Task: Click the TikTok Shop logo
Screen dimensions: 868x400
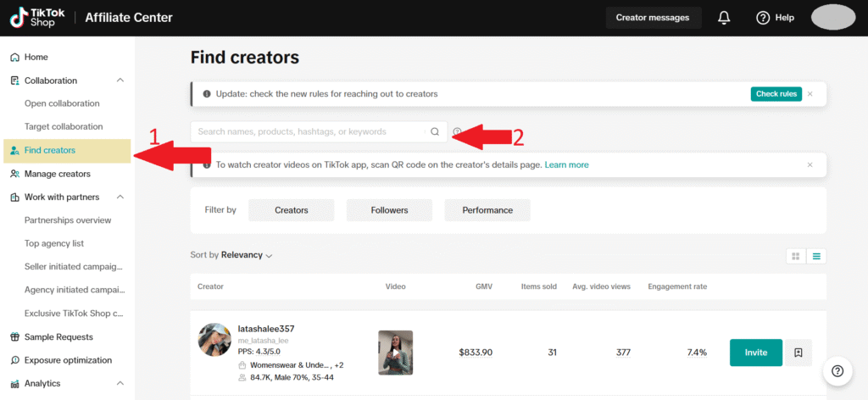Action: click(x=37, y=17)
